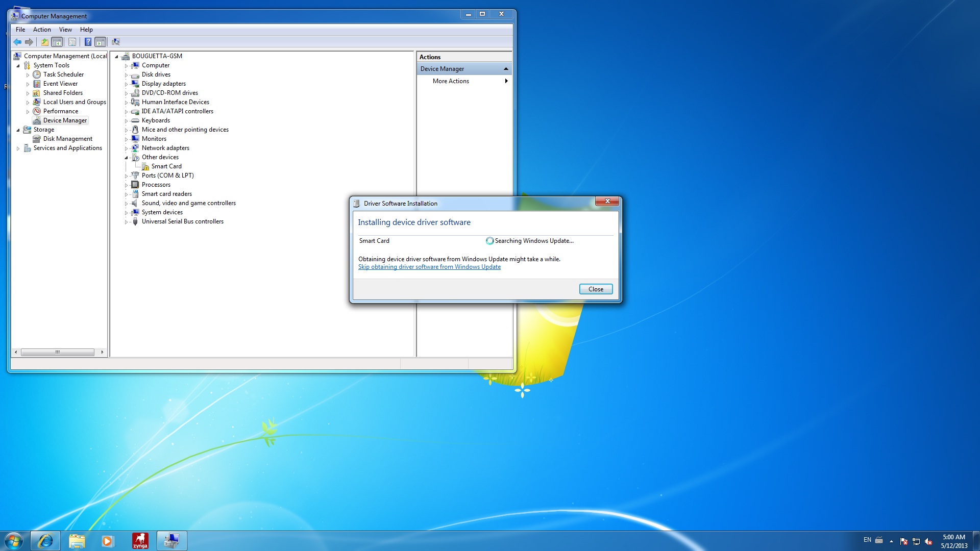
Task: Select Event Viewer in console tree
Action: click(x=60, y=84)
